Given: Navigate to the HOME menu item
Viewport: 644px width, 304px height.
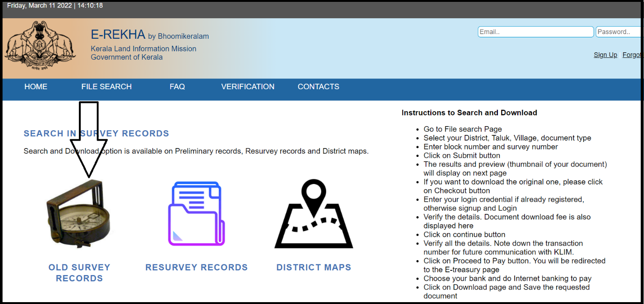Looking at the screenshot, I should click(35, 86).
